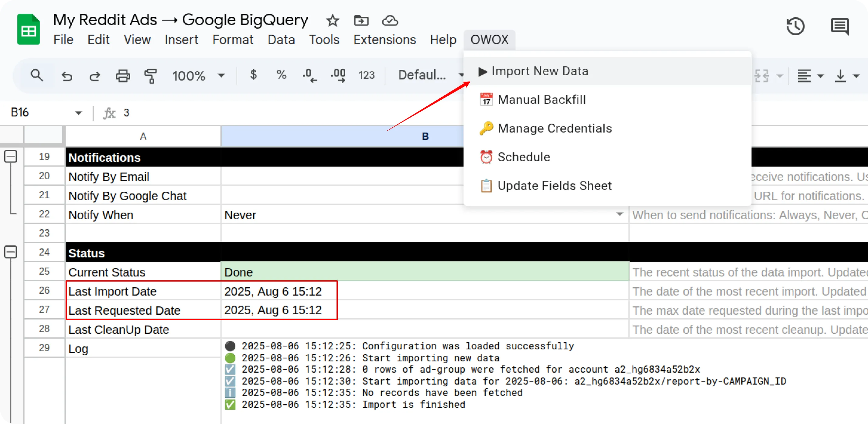This screenshot has height=424, width=868.
Task: Click the undo arrow icon
Action: click(67, 76)
